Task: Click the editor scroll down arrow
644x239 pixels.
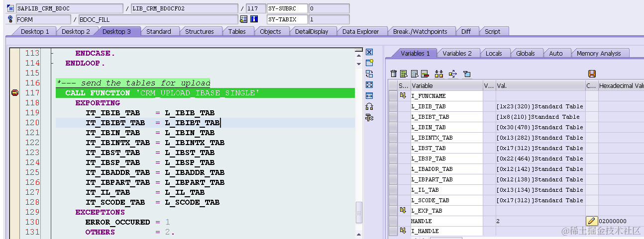Action: click(359, 64)
